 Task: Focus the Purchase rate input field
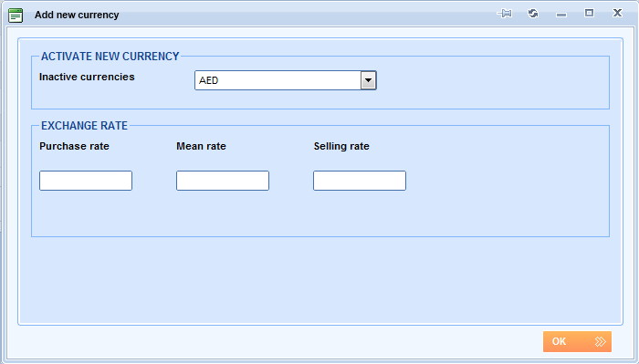[86, 181]
